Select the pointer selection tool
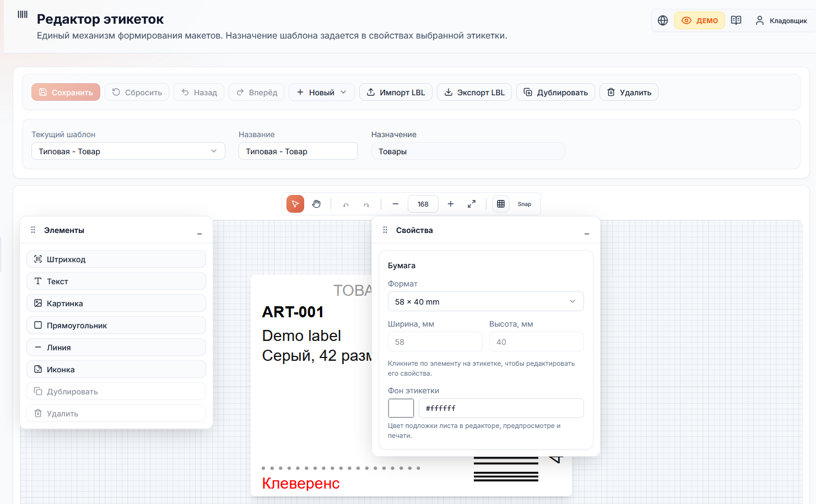Viewport: 816px width, 504px height. [x=295, y=204]
